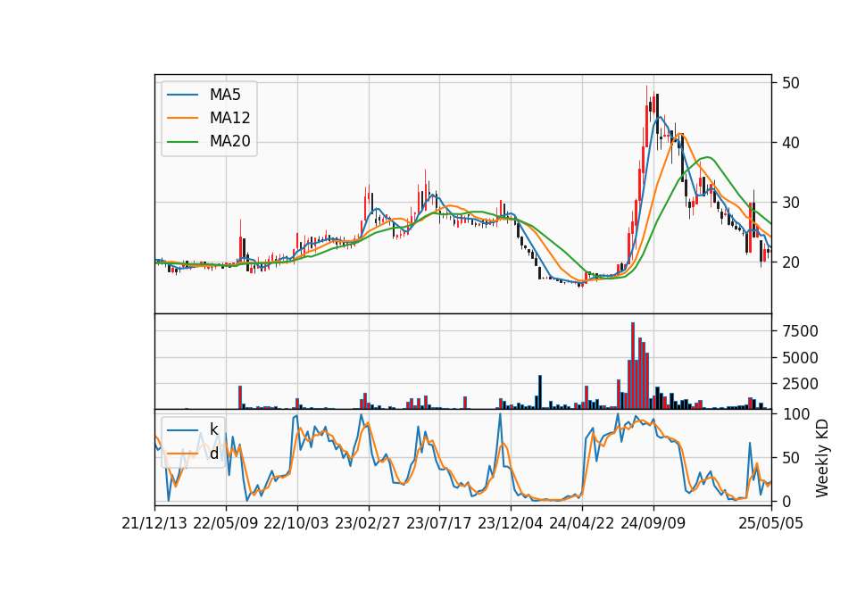Click the MA20 legend label
The image size is (857, 616).
pyautogui.click(x=230, y=142)
